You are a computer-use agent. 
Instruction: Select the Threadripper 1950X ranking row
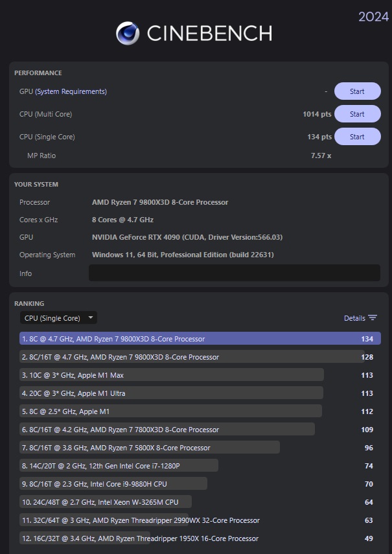click(x=200, y=538)
